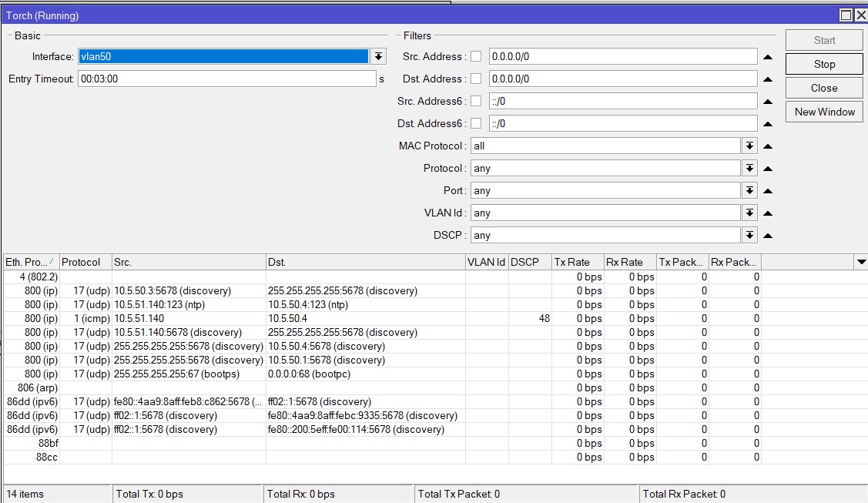This screenshot has width=868, height=503.
Task: Click Total Rx: 0 bps status
Action: tap(301, 495)
